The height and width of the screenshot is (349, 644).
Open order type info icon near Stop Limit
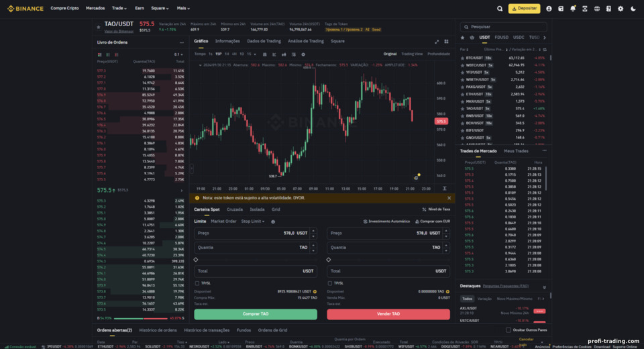pyautogui.click(x=273, y=221)
